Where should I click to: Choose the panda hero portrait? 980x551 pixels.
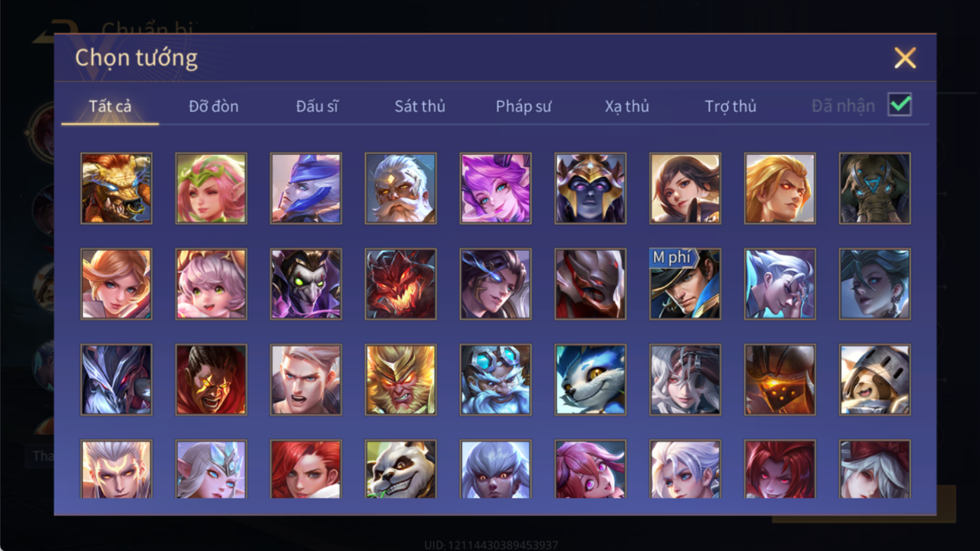(x=400, y=470)
